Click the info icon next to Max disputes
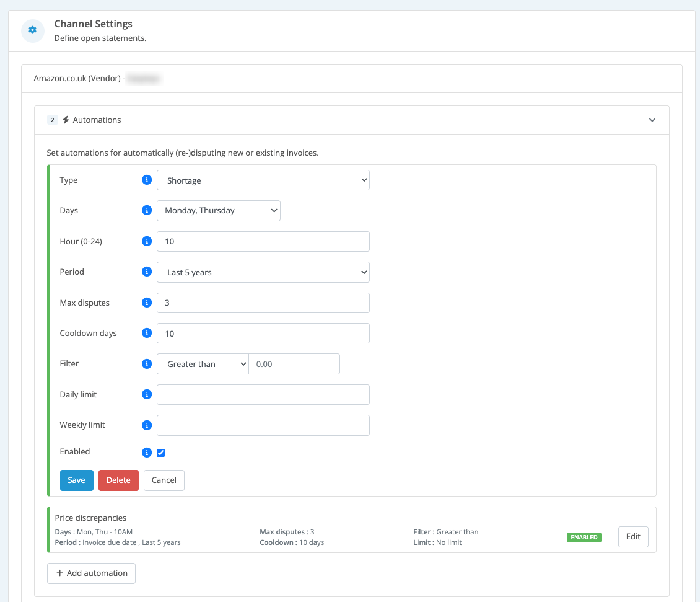This screenshot has height=602, width=700. click(147, 303)
